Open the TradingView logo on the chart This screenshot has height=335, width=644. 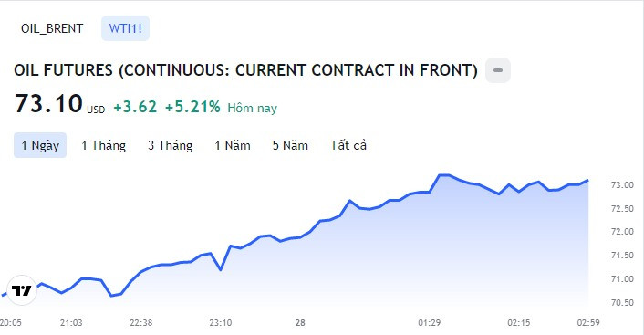click(22, 290)
